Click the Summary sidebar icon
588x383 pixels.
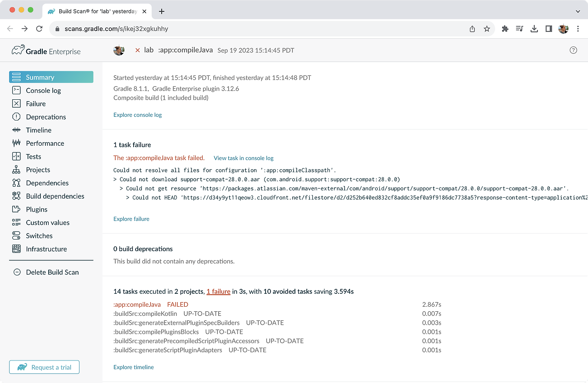pos(17,77)
